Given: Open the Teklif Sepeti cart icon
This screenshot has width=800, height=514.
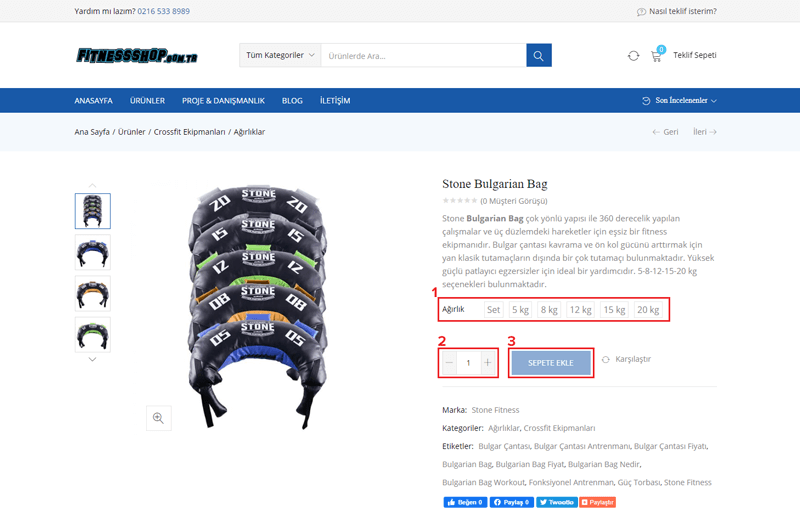Looking at the screenshot, I should (x=657, y=56).
